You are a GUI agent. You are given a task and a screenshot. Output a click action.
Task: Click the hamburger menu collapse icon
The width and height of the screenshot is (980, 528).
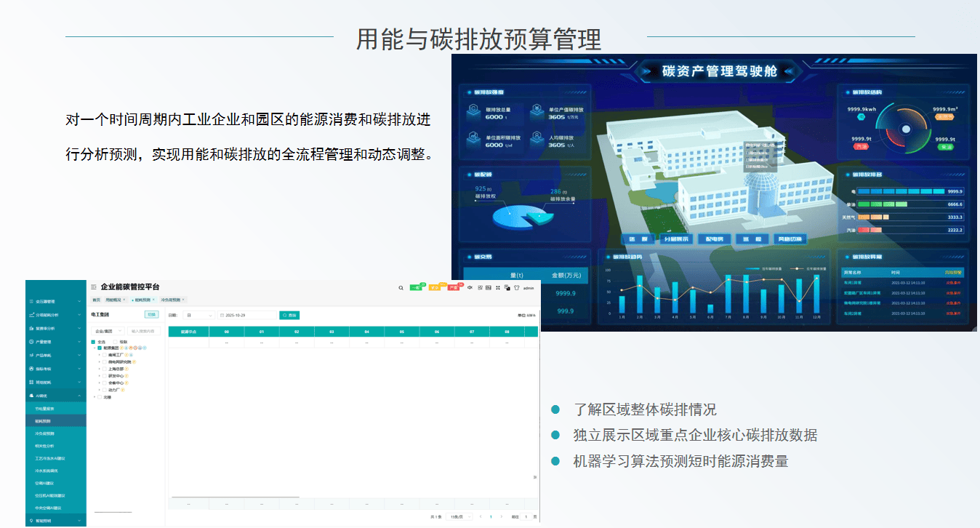click(x=94, y=288)
